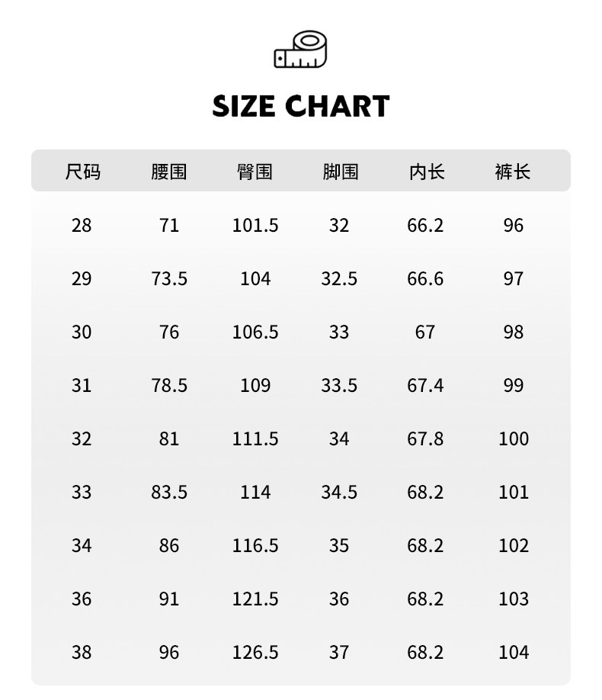602x700 pixels.
Task: Select the 内长 column header
Action: coord(426,172)
